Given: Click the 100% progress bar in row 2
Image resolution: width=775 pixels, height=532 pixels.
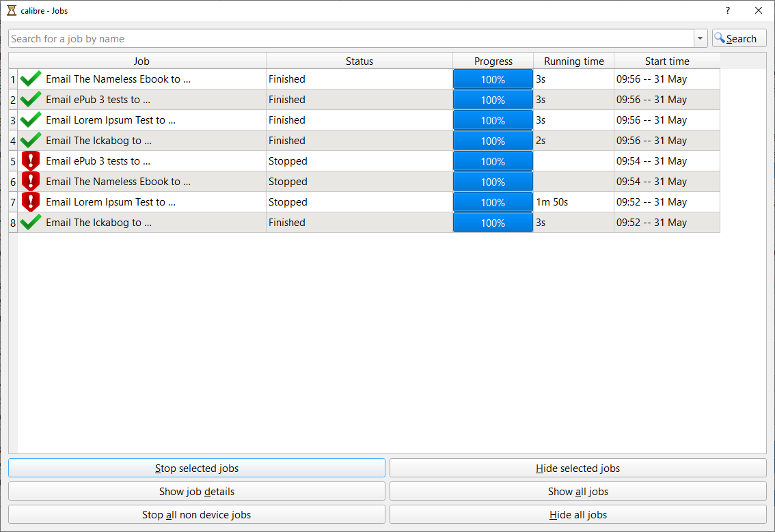Looking at the screenshot, I should coord(493,99).
